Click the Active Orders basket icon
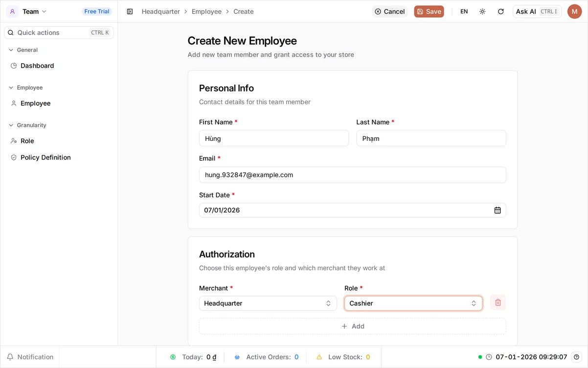This screenshot has width=588, height=368. [x=237, y=357]
